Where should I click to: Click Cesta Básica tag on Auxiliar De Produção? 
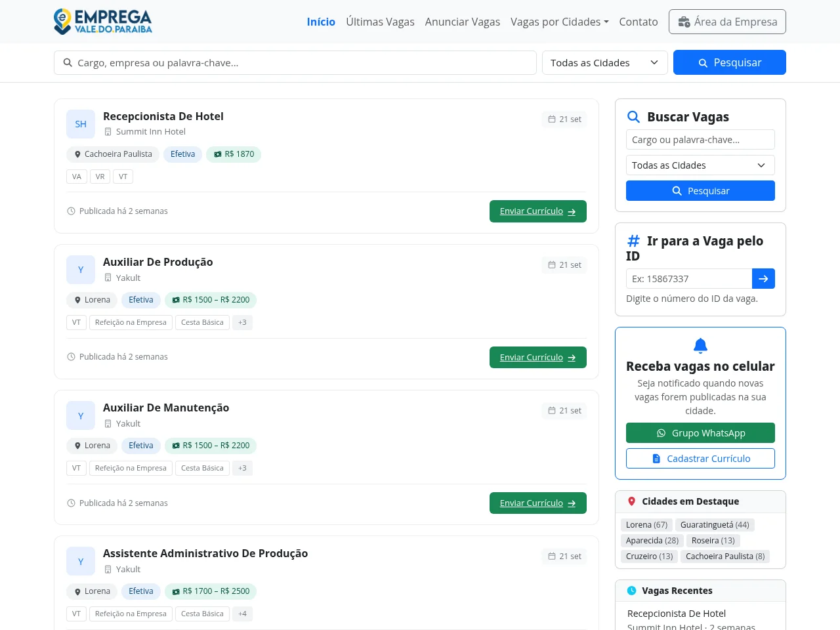point(202,322)
